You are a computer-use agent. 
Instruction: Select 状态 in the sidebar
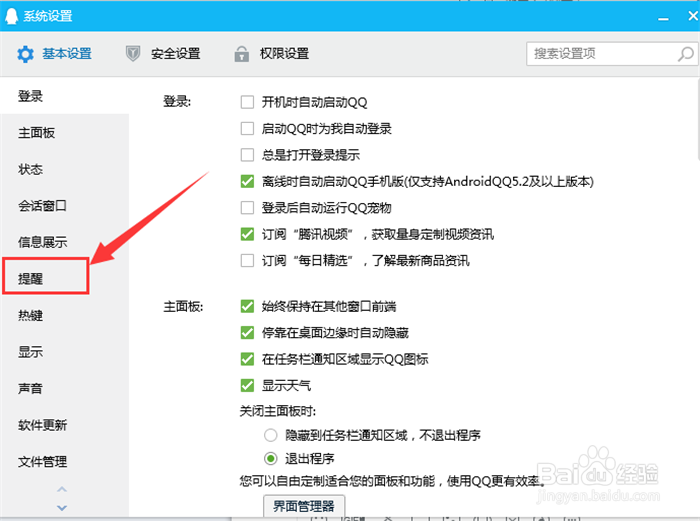tap(30, 170)
